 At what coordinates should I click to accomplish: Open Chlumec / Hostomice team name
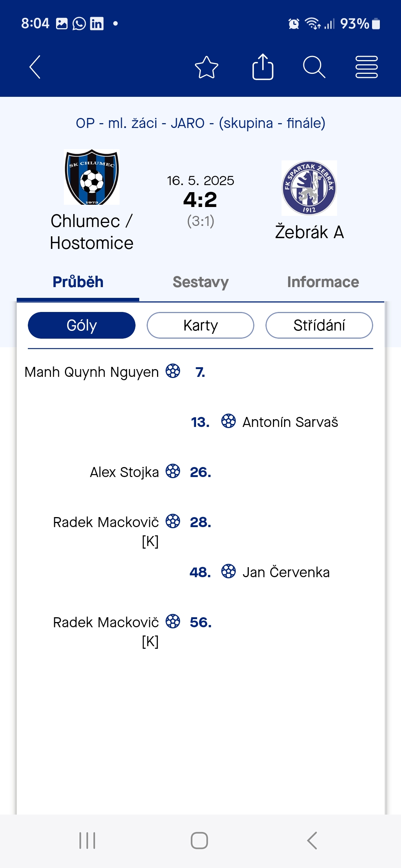[x=92, y=232]
